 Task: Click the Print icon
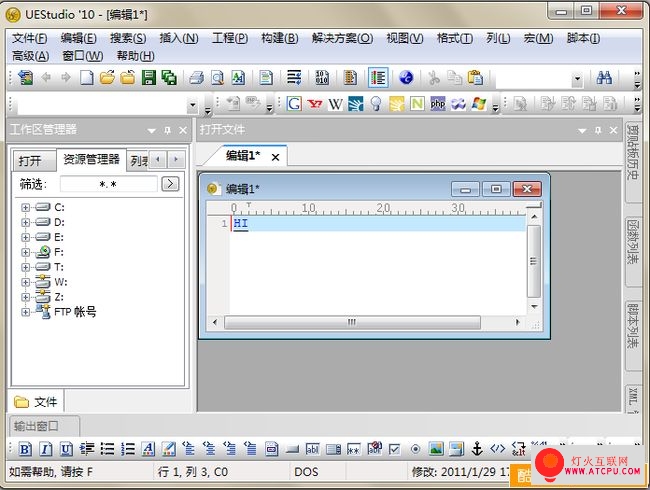[x=196, y=78]
